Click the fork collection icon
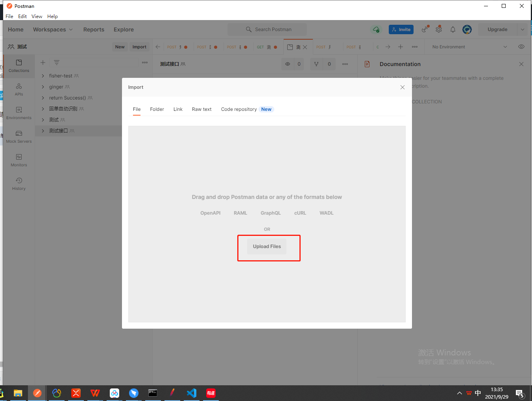The width and height of the screenshot is (532, 401). (x=316, y=64)
